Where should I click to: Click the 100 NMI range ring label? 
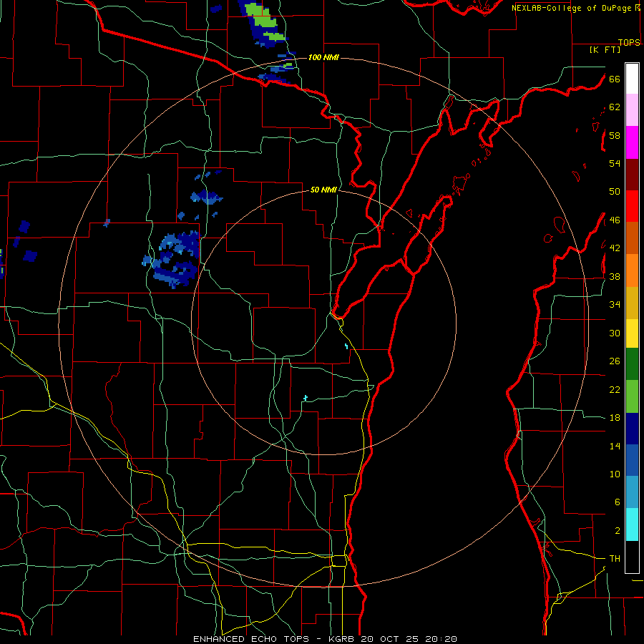point(323,57)
